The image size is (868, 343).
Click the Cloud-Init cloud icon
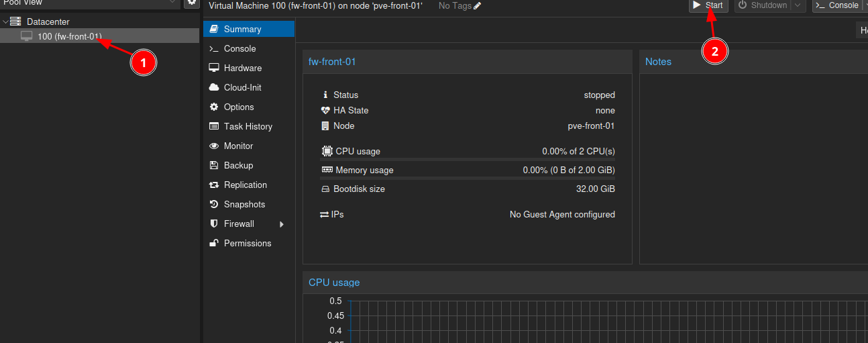pos(214,87)
